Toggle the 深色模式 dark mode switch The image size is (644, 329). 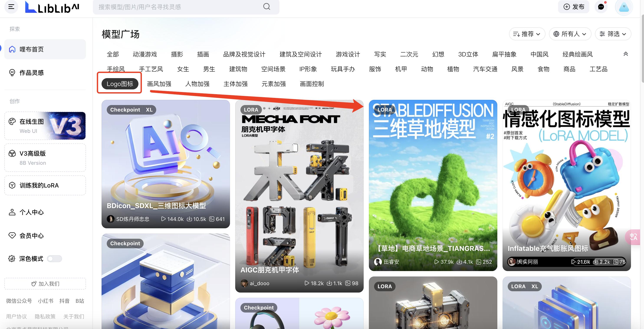pyautogui.click(x=54, y=259)
